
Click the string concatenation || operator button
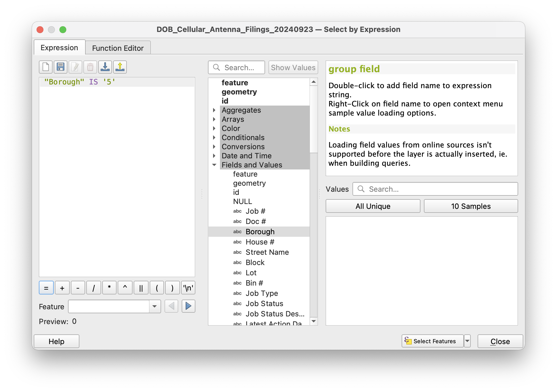141,288
